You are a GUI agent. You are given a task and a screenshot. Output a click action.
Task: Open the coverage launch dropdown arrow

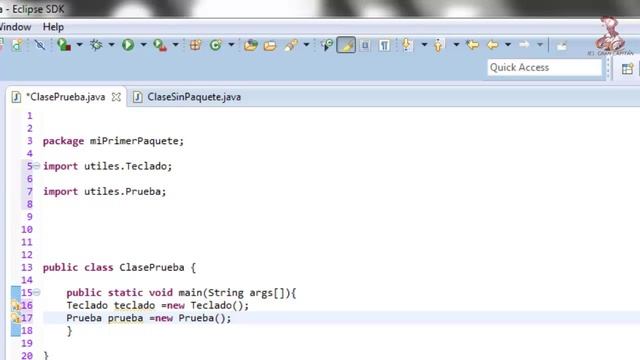click(x=79, y=44)
